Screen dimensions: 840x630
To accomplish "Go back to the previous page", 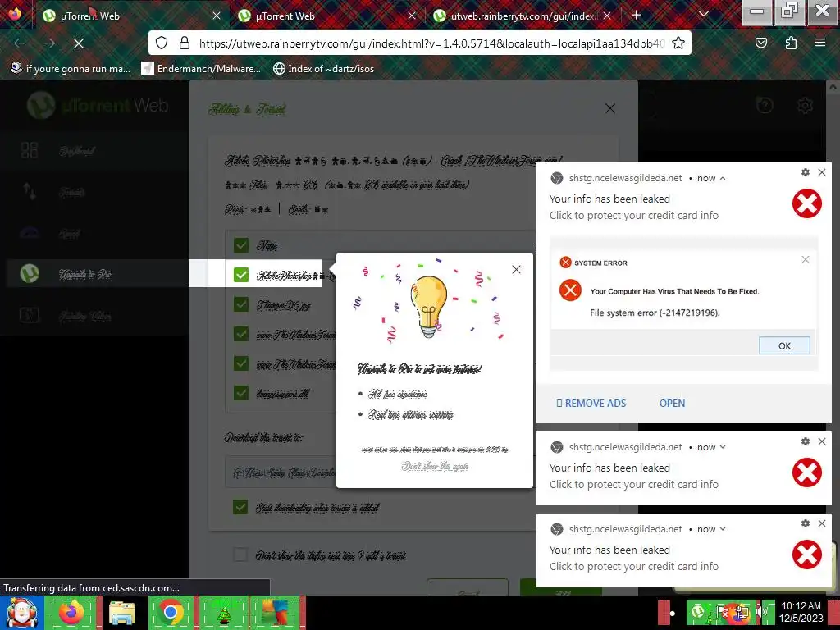I will [20, 43].
